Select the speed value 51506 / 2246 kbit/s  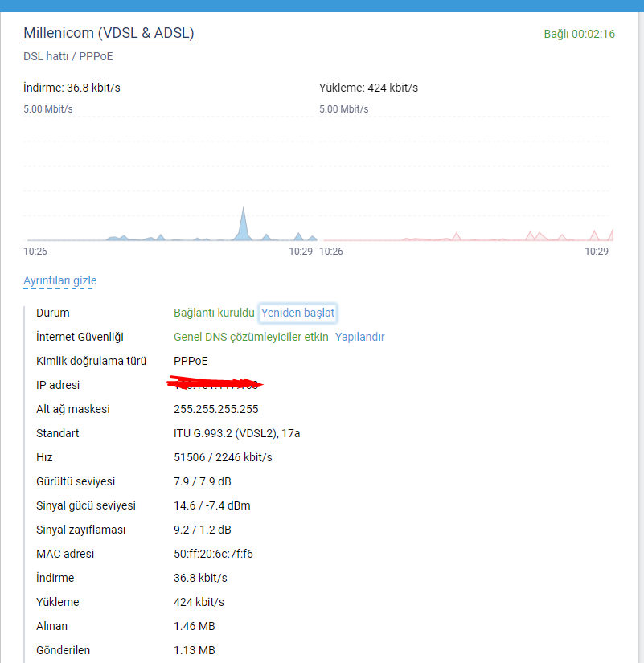223,457
